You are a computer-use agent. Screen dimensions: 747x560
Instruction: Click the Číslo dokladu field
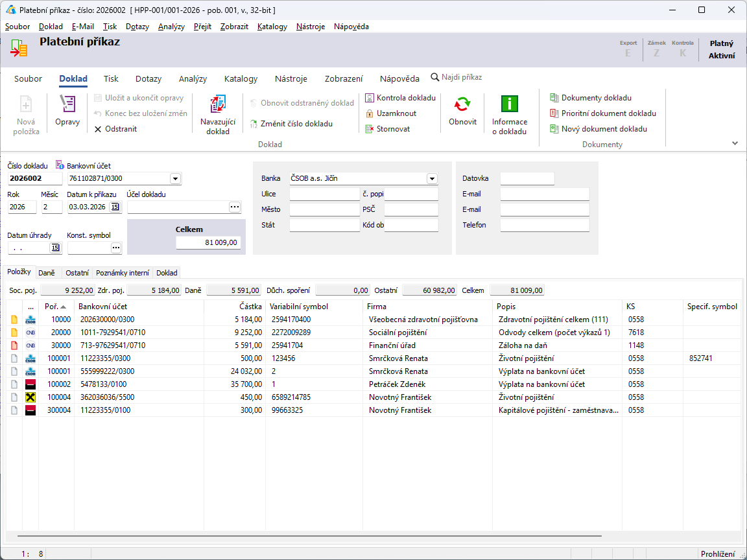click(x=35, y=179)
